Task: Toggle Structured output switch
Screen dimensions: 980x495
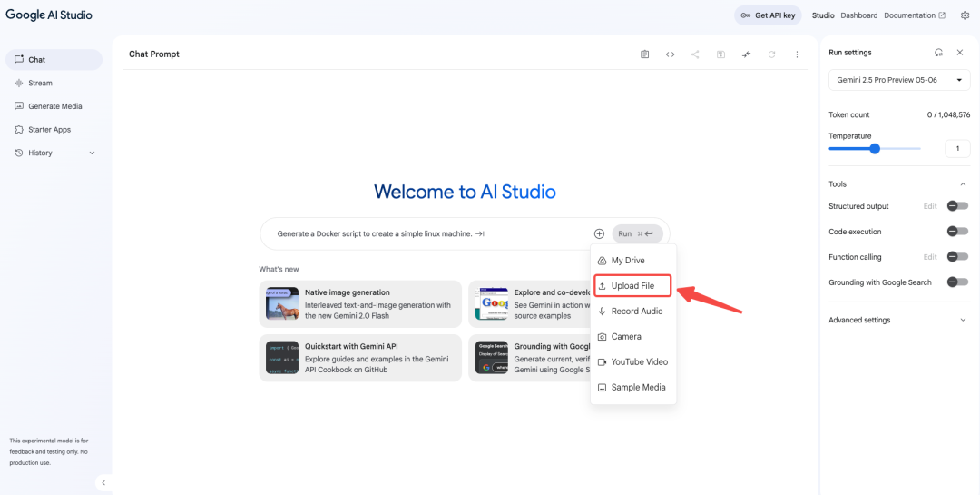Action: 957,206
